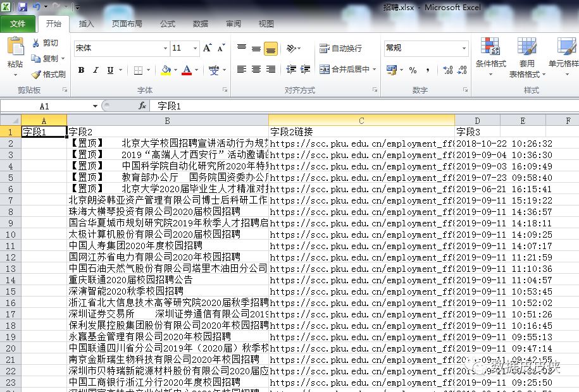Switch to the View (视图) tab
Image resolution: width=579 pixels, height=392 pixels.
(x=266, y=24)
